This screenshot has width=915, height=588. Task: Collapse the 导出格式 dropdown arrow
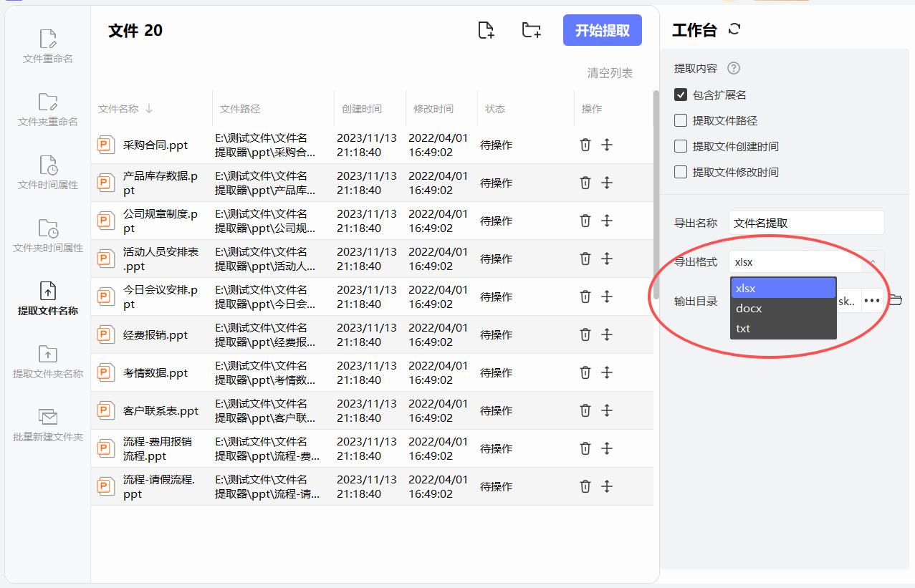click(873, 262)
